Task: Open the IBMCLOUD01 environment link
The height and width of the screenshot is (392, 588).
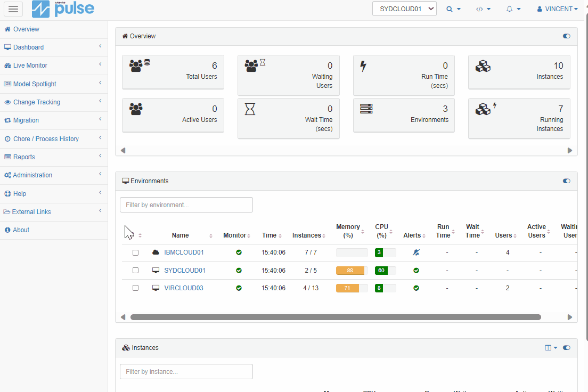Action: (184, 252)
